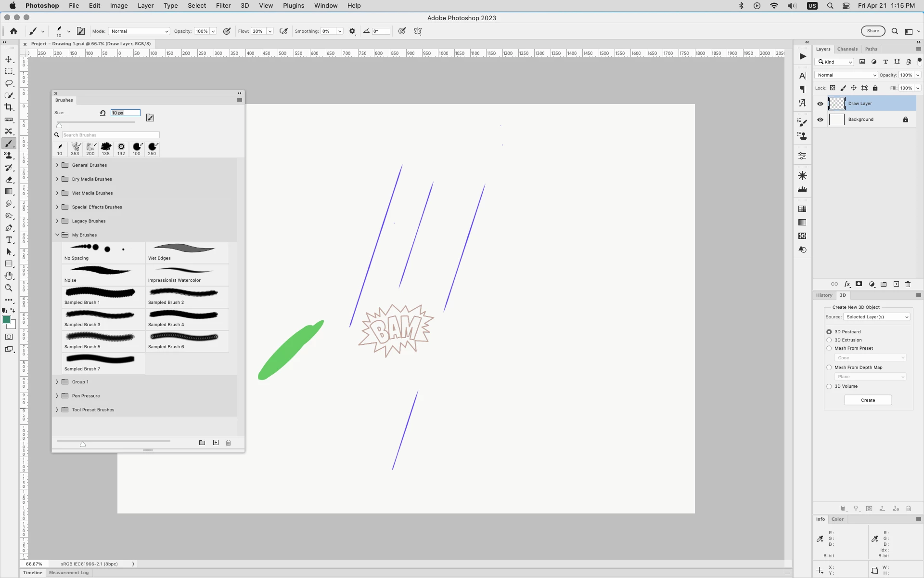Image resolution: width=924 pixels, height=578 pixels.
Task: Create new brush in Brushes panel
Action: coord(216,443)
